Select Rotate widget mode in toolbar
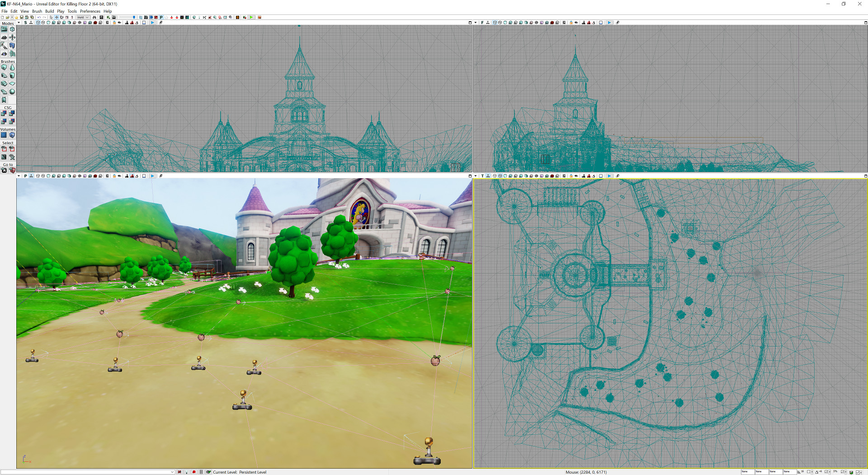Viewport: 868px width, 475px height. pos(61,17)
